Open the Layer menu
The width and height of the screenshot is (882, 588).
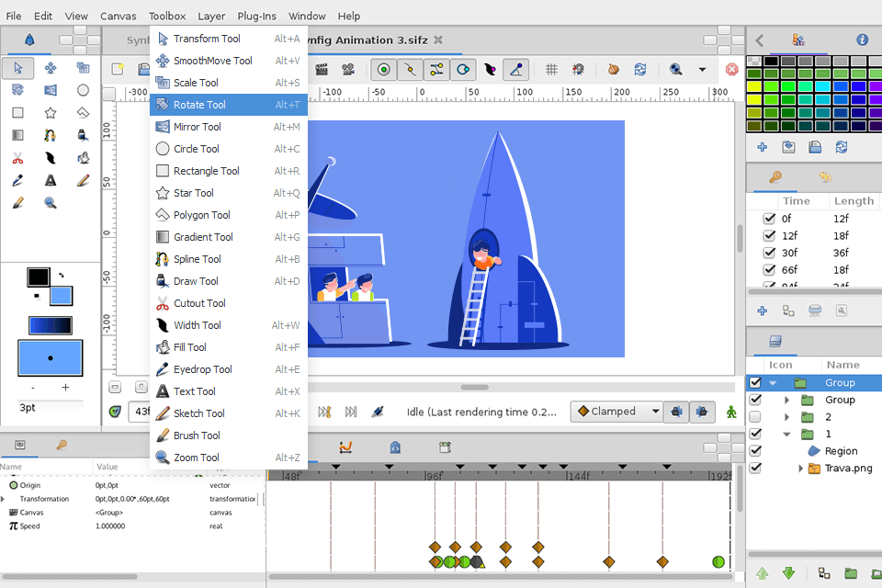210,16
